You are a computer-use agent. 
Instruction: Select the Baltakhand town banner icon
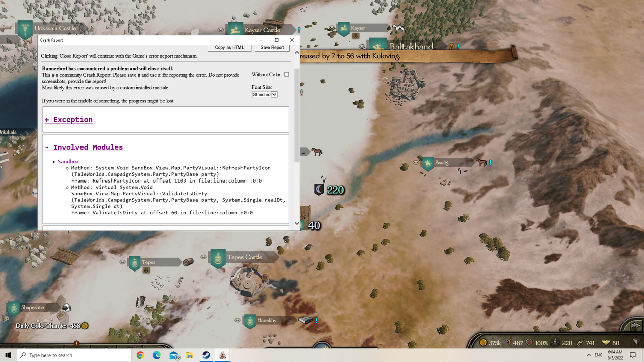(x=378, y=45)
